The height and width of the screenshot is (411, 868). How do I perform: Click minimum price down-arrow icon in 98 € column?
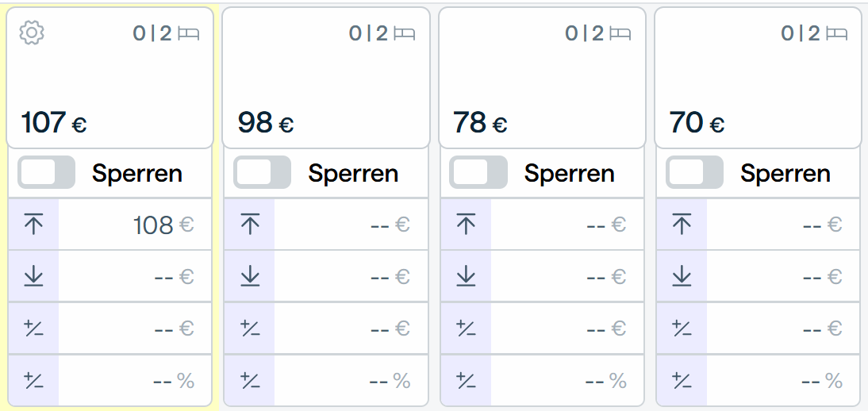[x=250, y=276]
